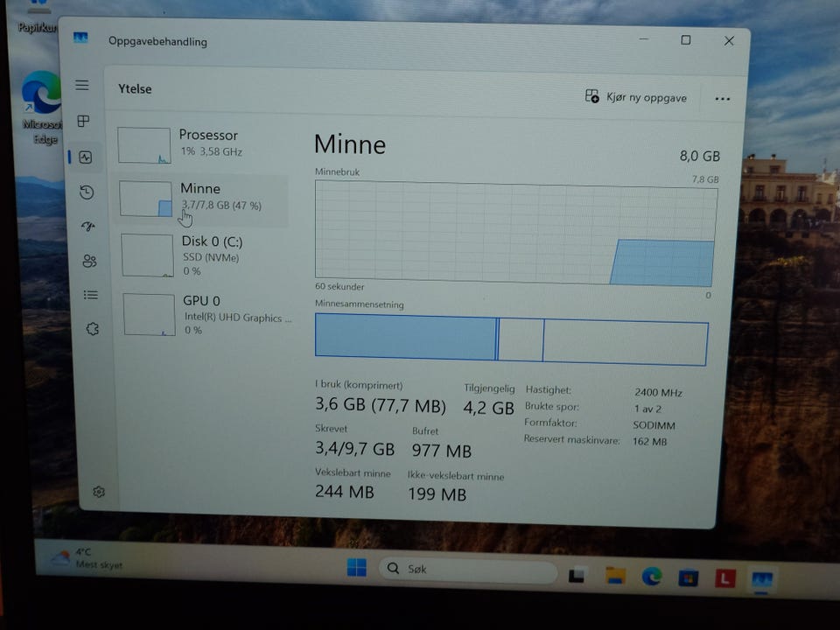Maximize the Oppgavebehandling window
The height and width of the screenshot is (630, 840).
[685, 40]
